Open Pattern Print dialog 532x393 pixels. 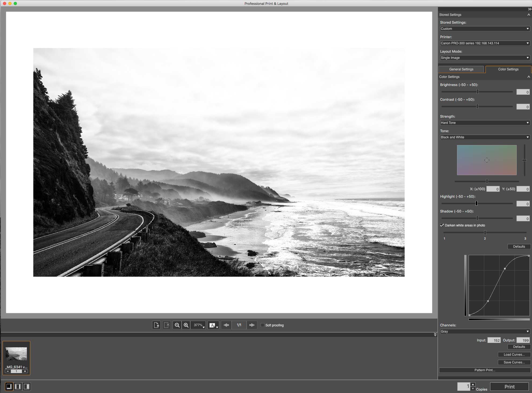tap(485, 370)
